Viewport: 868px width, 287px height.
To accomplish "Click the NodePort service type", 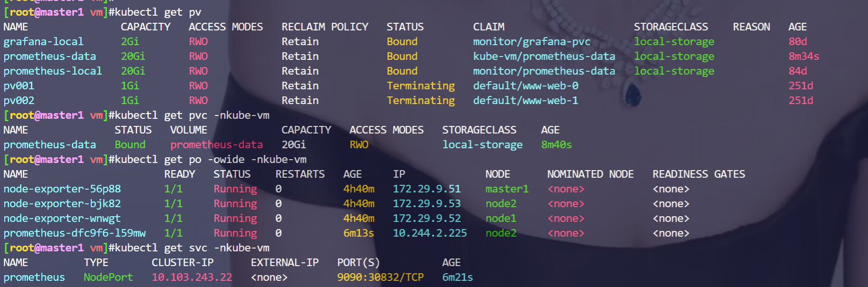I will (108, 277).
